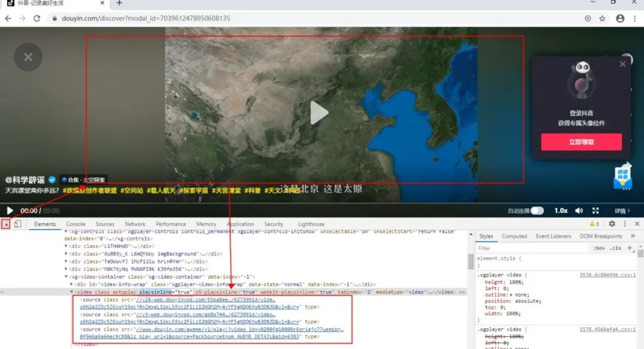Click the #载人航天 hashtag
This screenshot has height=349, width=644.
pyautogui.click(x=161, y=190)
